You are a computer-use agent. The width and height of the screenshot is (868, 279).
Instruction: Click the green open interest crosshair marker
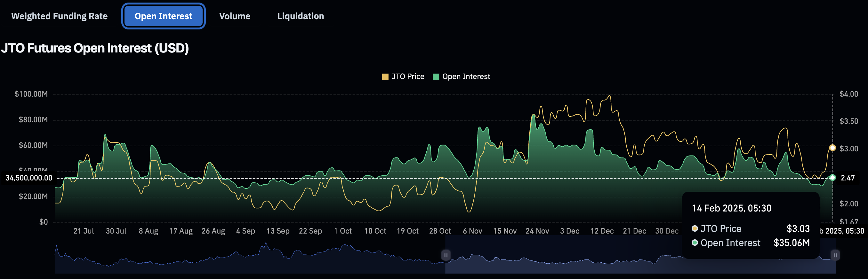pos(832,178)
